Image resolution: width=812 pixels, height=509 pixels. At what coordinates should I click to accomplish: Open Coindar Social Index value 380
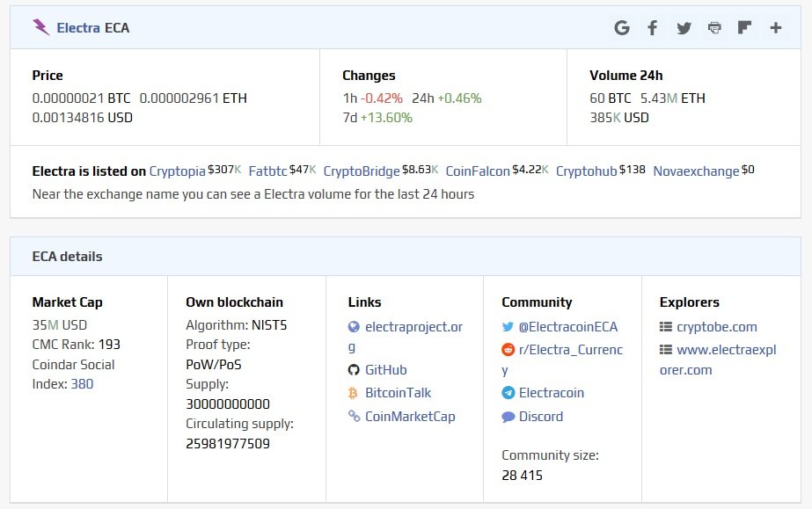tap(82, 384)
